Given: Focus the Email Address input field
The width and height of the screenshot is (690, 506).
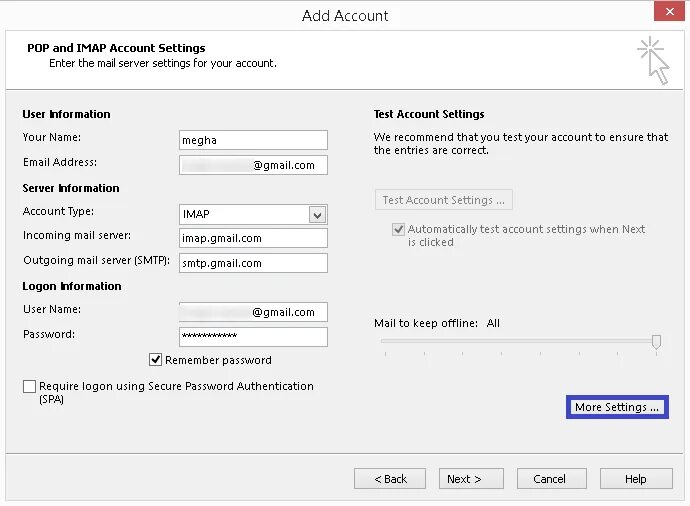Looking at the screenshot, I should click(253, 165).
